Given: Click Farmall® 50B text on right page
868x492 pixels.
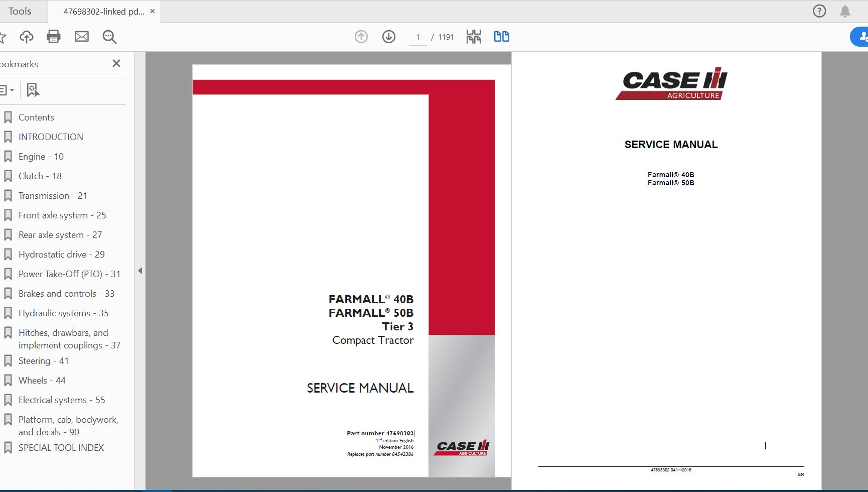Looking at the screenshot, I should tap(671, 183).
